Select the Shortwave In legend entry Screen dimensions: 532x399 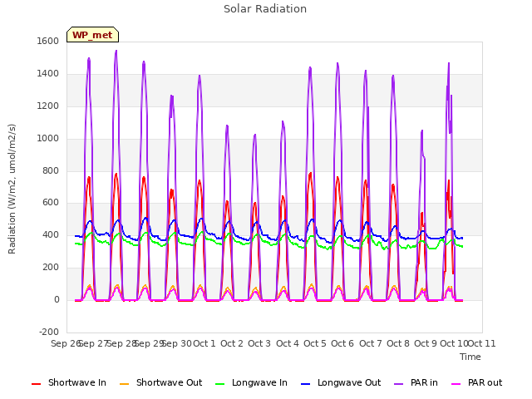(69, 382)
